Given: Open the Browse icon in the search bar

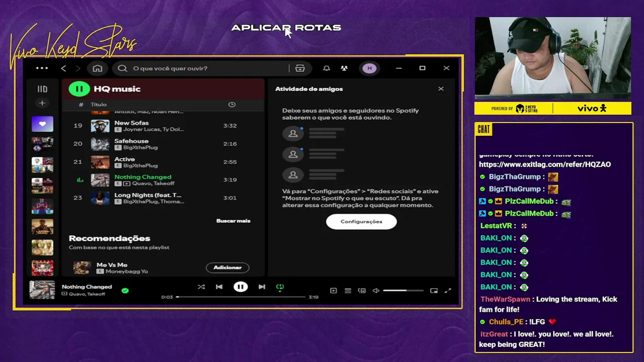Looking at the screenshot, I should click(300, 68).
